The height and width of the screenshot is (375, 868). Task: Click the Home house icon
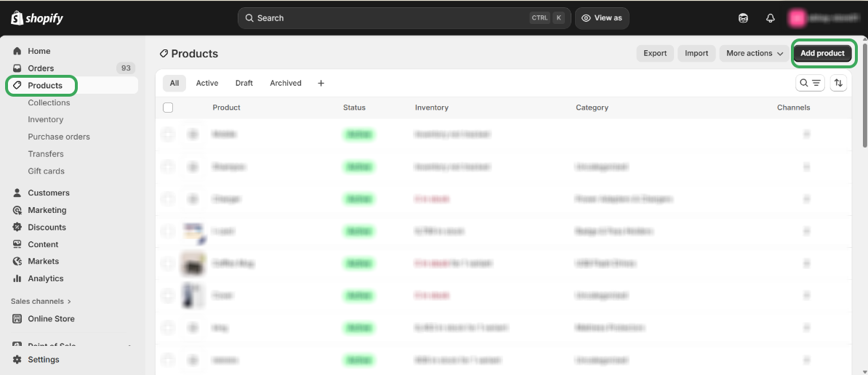point(17,51)
